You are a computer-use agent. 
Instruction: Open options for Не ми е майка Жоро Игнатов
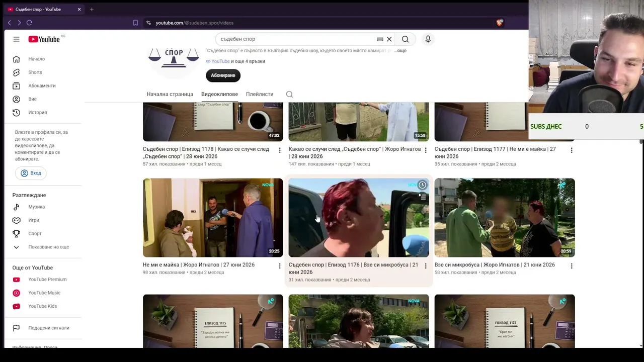click(x=280, y=265)
